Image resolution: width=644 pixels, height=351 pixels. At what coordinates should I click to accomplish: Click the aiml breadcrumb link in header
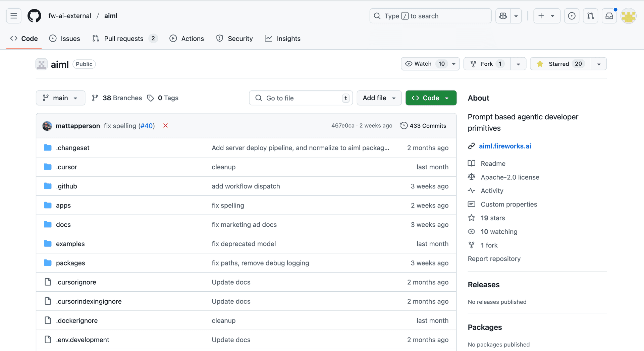point(111,16)
